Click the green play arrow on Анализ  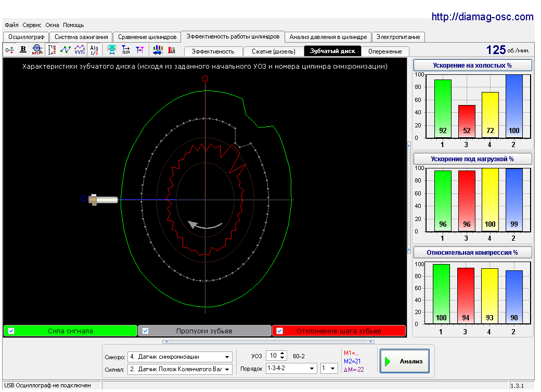tap(388, 361)
